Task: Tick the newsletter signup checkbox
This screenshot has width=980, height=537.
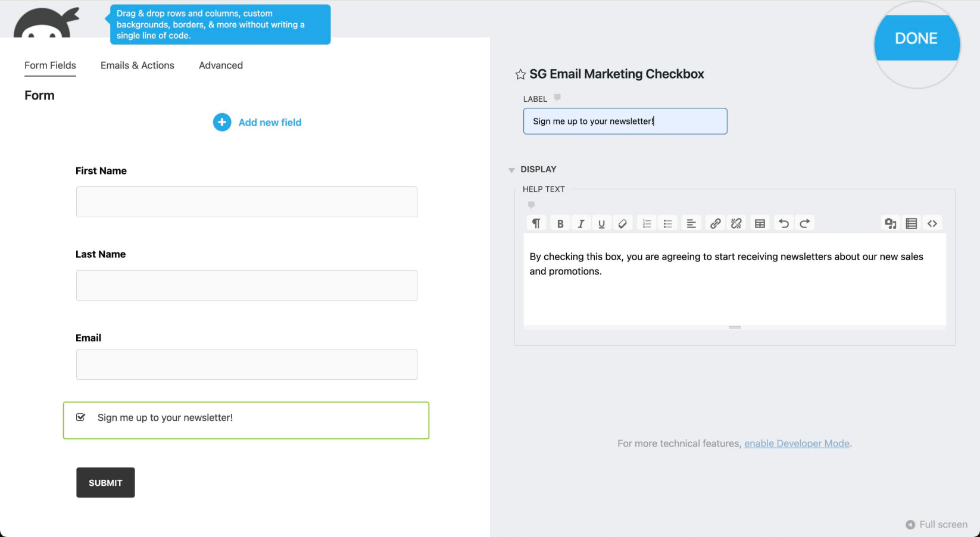Action: tap(81, 417)
